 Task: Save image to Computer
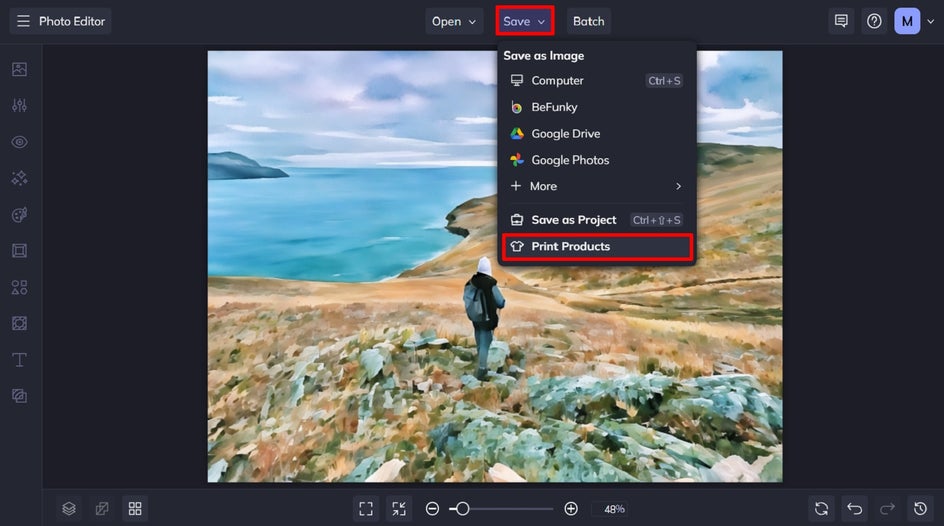(x=597, y=80)
